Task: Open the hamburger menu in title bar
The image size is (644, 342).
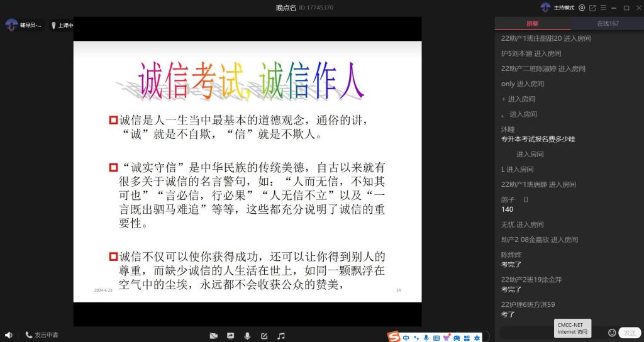Action: click(603, 8)
